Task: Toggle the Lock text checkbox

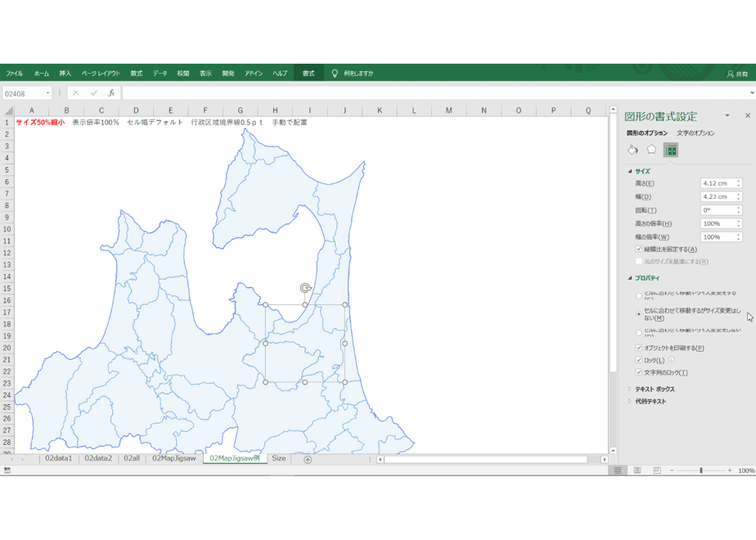Action: [x=639, y=372]
